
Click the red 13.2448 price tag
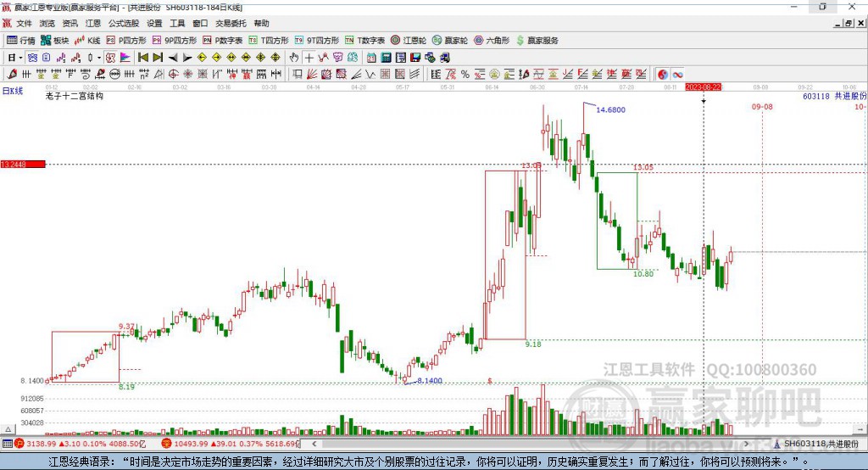click(x=23, y=164)
